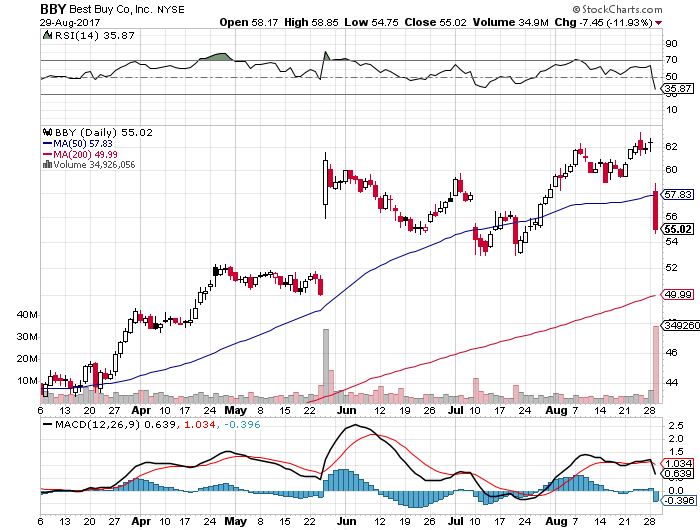Select the RSI(14) indicator legend label
The height and width of the screenshot is (530, 700).
pos(75,36)
